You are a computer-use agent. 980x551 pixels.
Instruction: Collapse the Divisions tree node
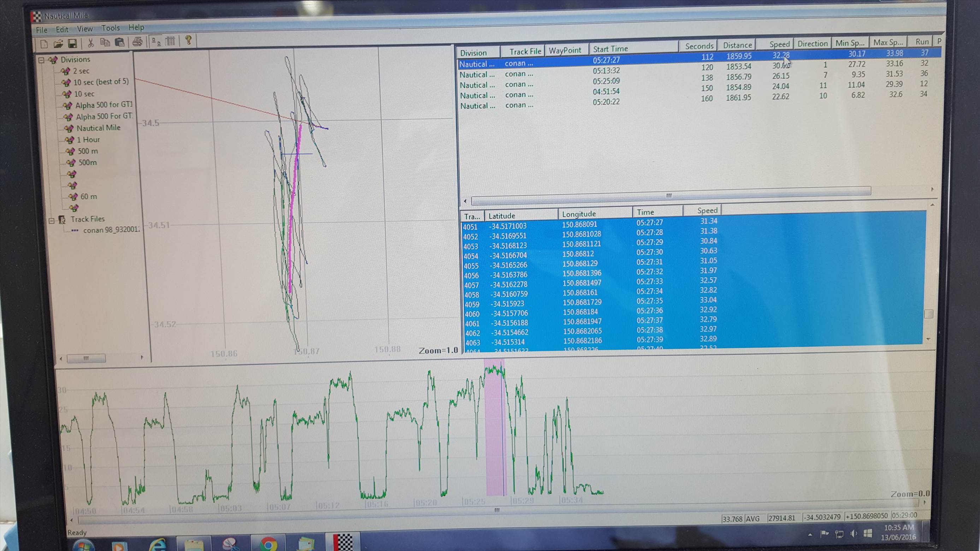(41, 60)
